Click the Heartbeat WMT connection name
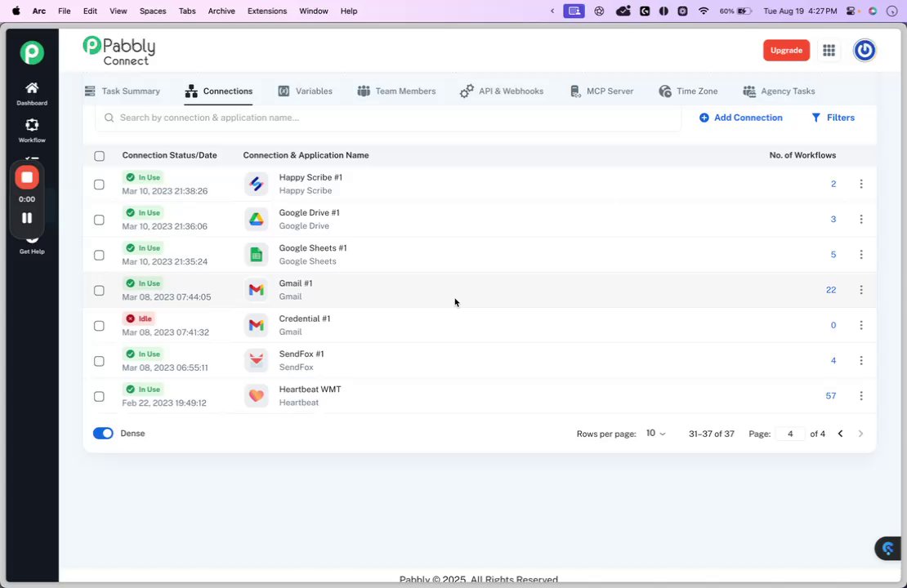Screen dimensions: 907x588 click(310, 389)
